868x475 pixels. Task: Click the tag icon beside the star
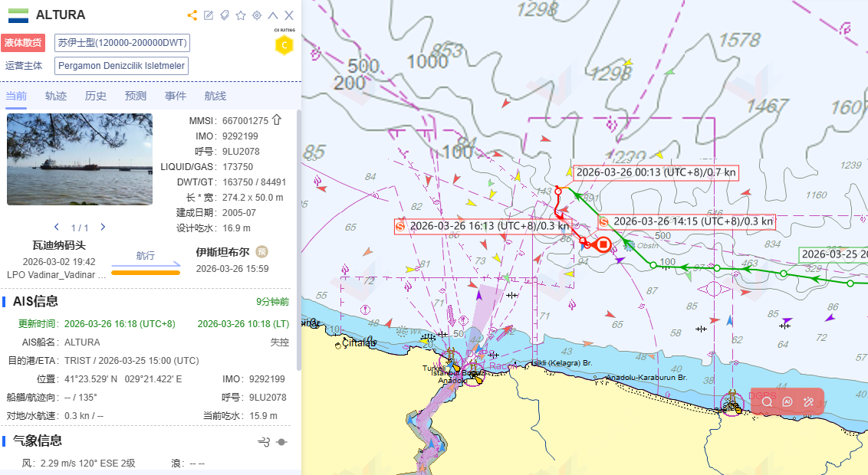(225, 15)
